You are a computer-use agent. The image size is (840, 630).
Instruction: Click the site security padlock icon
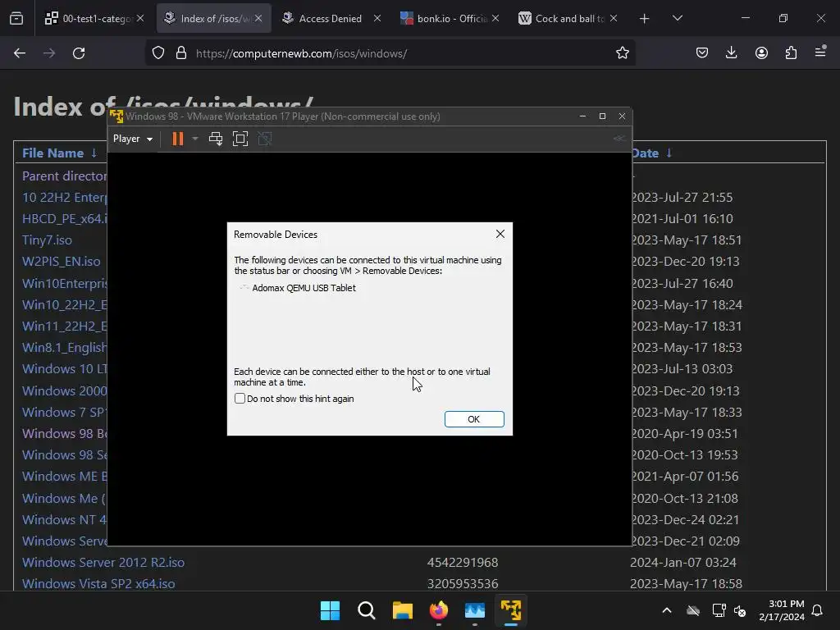(x=181, y=53)
